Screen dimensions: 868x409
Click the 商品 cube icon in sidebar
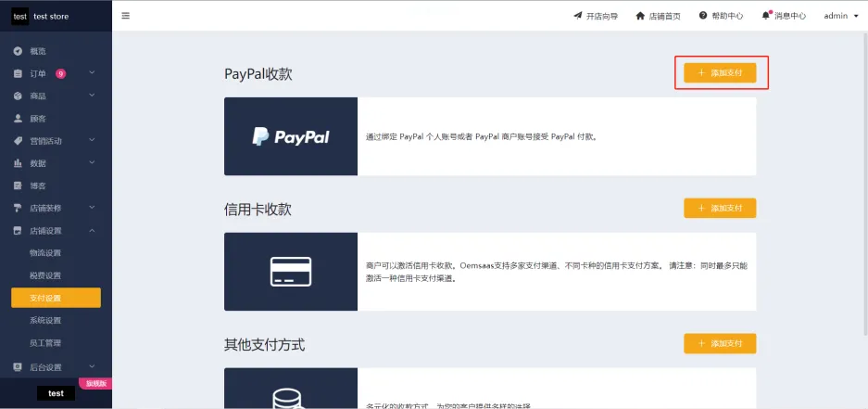coord(18,96)
